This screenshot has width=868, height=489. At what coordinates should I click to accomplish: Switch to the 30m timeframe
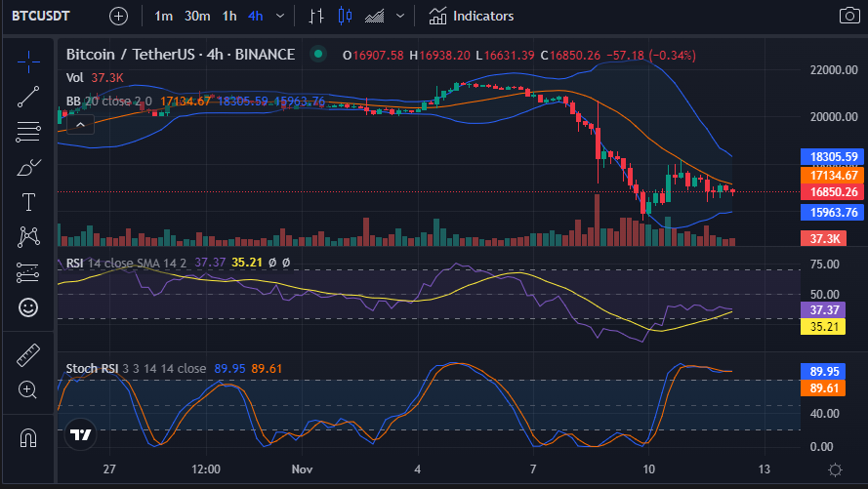[x=197, y=16]
